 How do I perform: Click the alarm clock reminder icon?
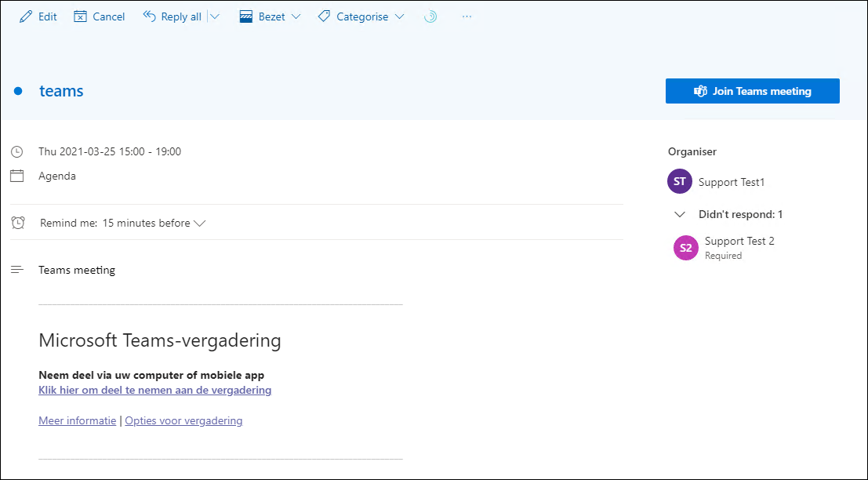coord(18,223)
